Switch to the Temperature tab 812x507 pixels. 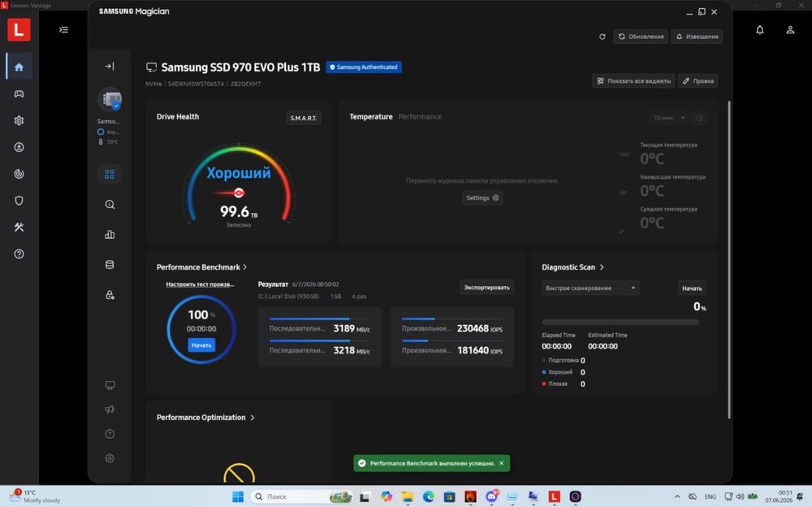371,117
